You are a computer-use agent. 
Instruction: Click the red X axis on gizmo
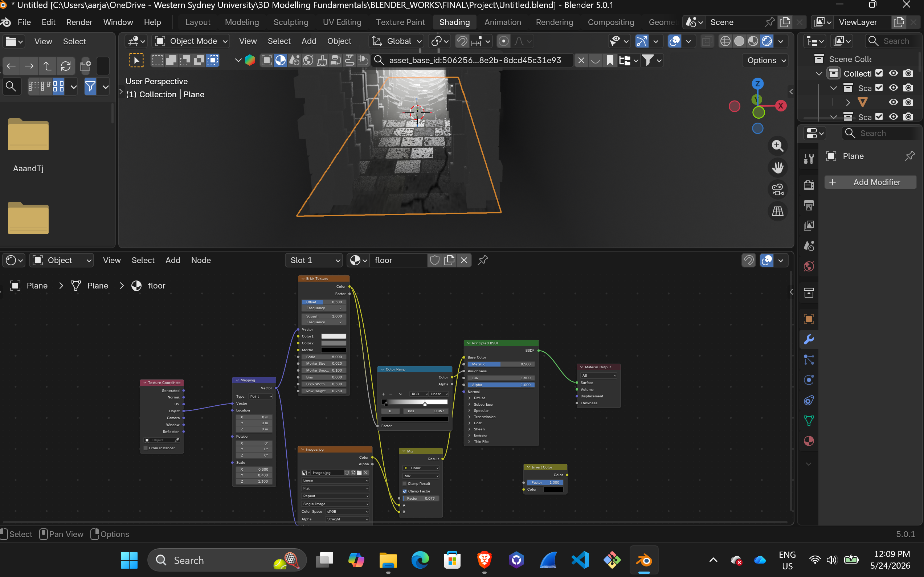(x=781, y=106)
